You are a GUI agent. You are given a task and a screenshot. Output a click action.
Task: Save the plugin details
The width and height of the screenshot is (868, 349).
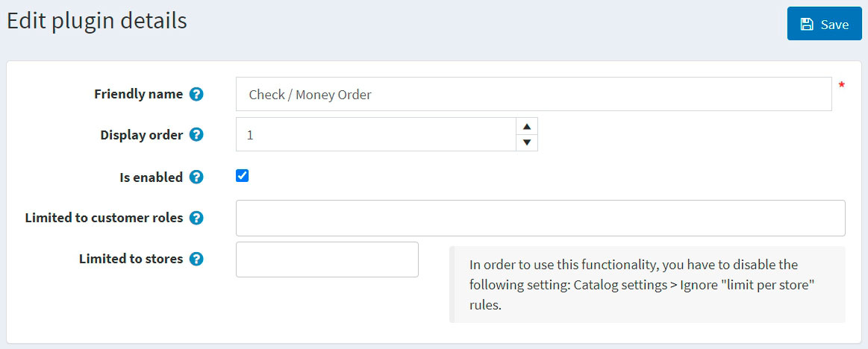pos(824,24)
